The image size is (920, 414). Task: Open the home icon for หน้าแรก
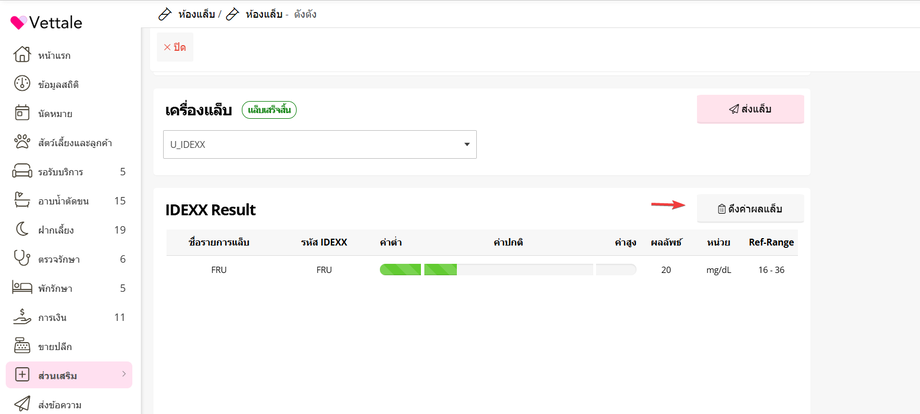[22, 55]
